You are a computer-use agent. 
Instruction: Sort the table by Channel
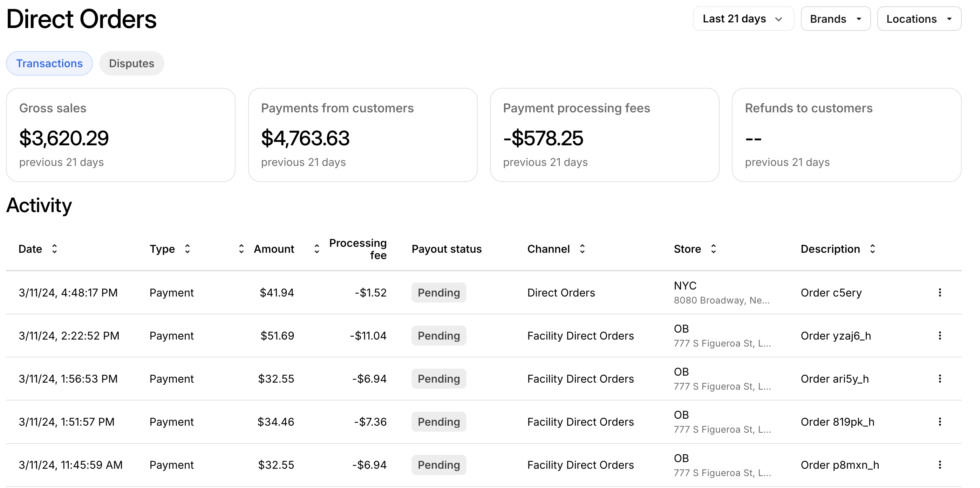[x=582, y=249]
